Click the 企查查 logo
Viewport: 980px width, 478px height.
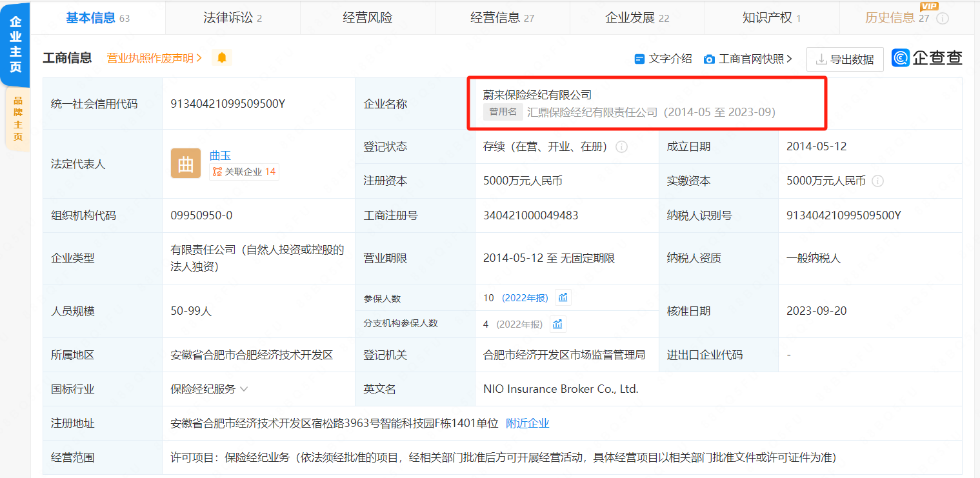927,57
